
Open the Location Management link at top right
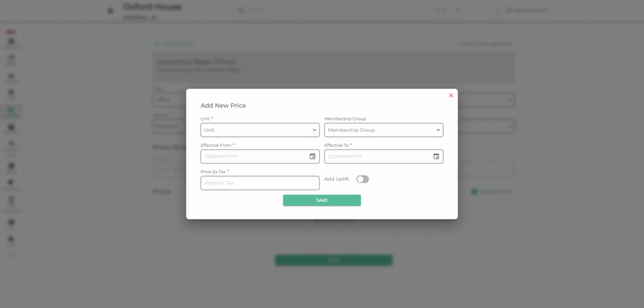[485, 44]
